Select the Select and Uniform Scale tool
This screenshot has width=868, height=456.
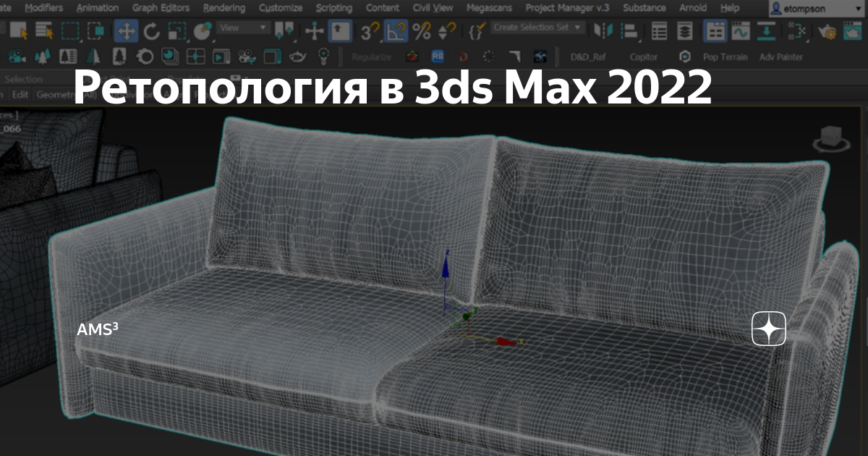point(176,30)
